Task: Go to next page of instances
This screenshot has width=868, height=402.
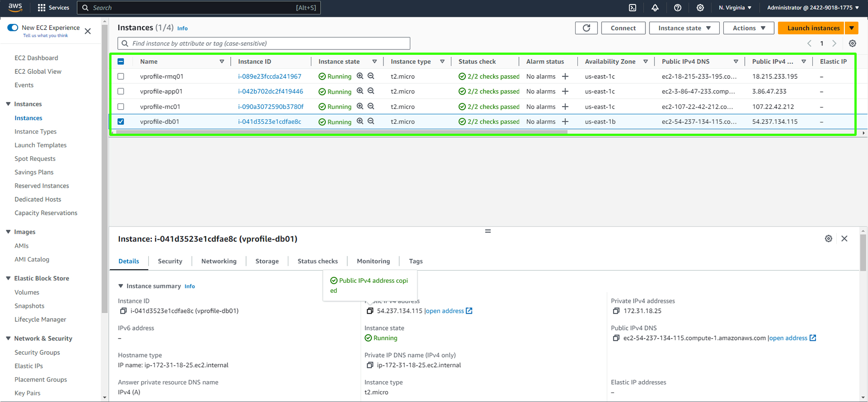Action: pyautogui.click(x=834, y=44)
